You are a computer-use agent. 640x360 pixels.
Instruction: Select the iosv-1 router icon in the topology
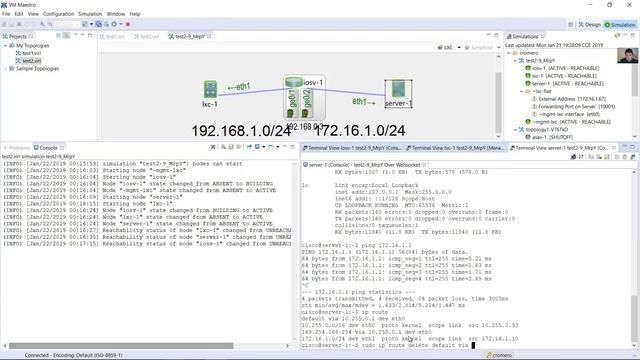coord(293,82)
